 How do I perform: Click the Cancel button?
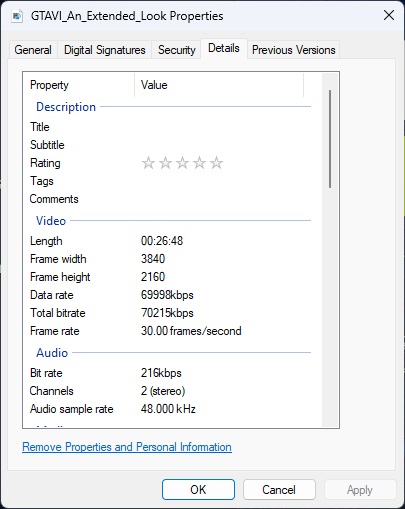(279, 489)
